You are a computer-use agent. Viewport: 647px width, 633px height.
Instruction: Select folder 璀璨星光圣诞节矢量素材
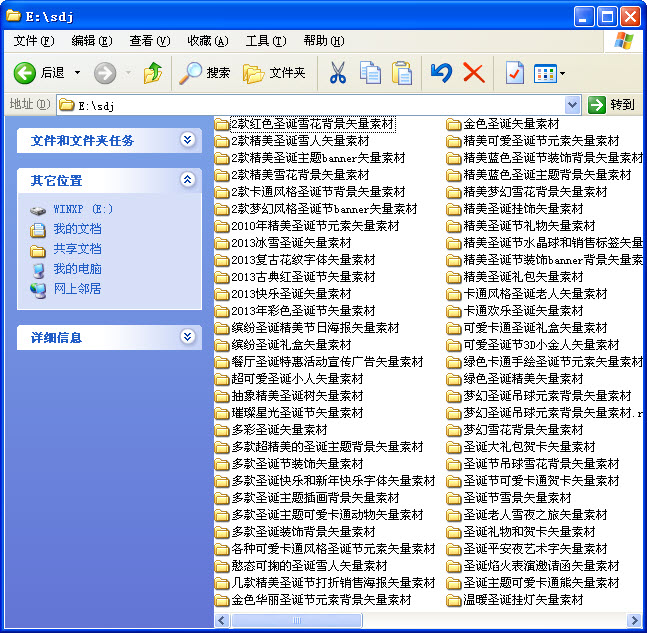(x=297, y=413)
